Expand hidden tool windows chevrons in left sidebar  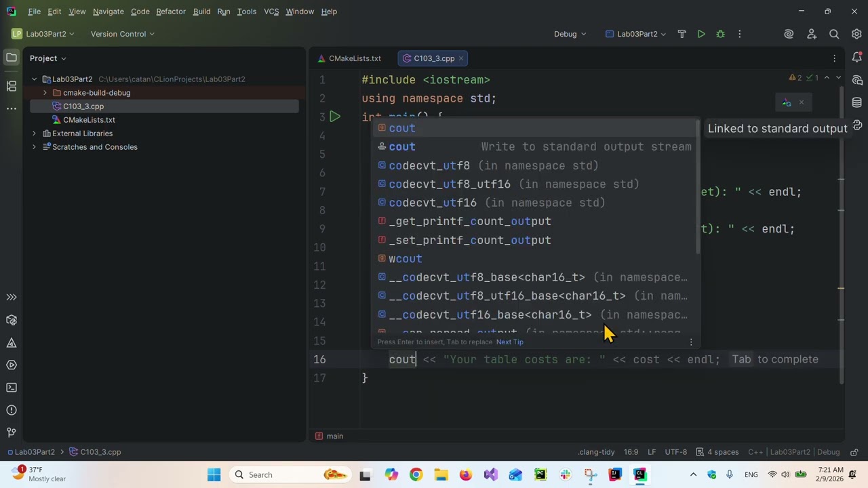coord(12,297)
